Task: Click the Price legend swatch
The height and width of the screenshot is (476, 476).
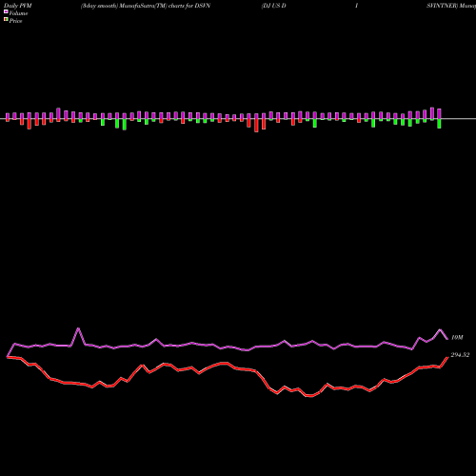Action: pos(6,20)
